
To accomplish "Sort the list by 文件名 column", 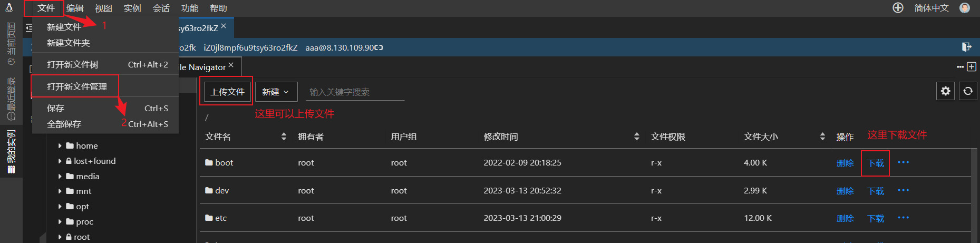I will pyautogui.click(x=284, y=137).
